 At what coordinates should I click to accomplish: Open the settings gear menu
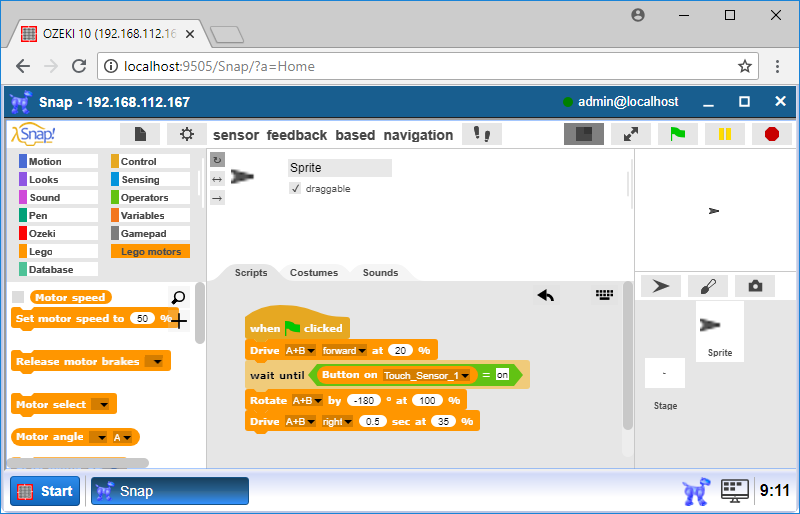point(187,134)
